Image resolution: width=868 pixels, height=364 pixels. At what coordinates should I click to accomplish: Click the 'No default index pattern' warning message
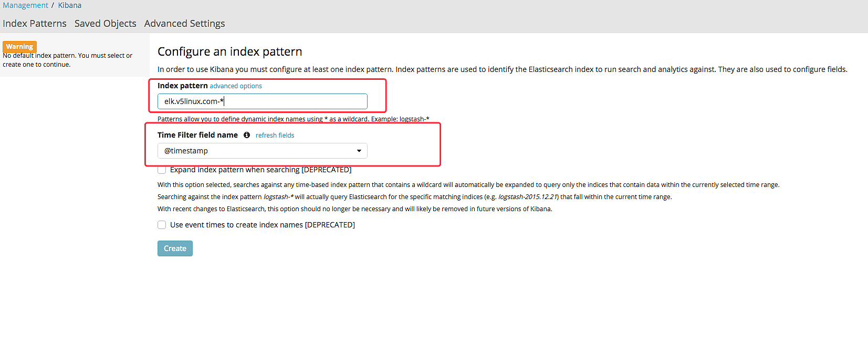pos(67,60)
